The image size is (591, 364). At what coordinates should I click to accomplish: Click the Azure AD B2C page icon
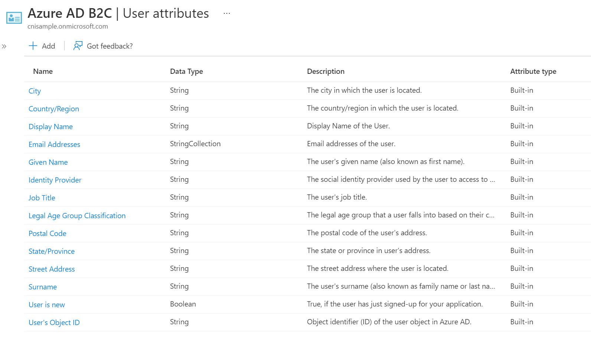tap(14, 17)
